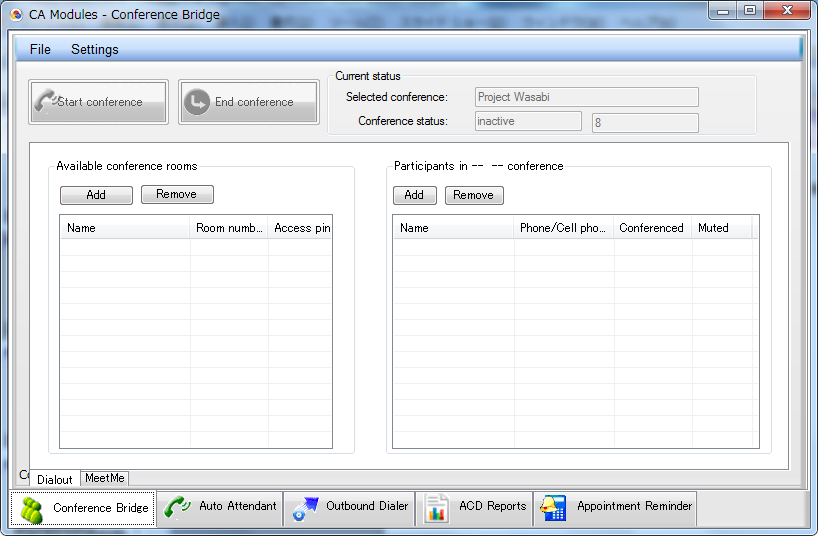The height and width of the screenshot is (536, 818).
Task: Remove the selected conference room
Action: click(x=177, y=194)
